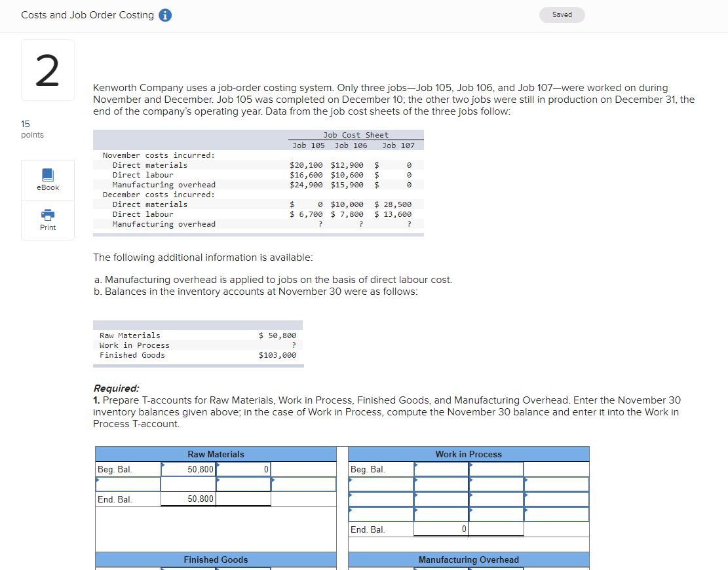Click the Work in Process T-account header
The image size is (728, 570).
pos(469,454)
